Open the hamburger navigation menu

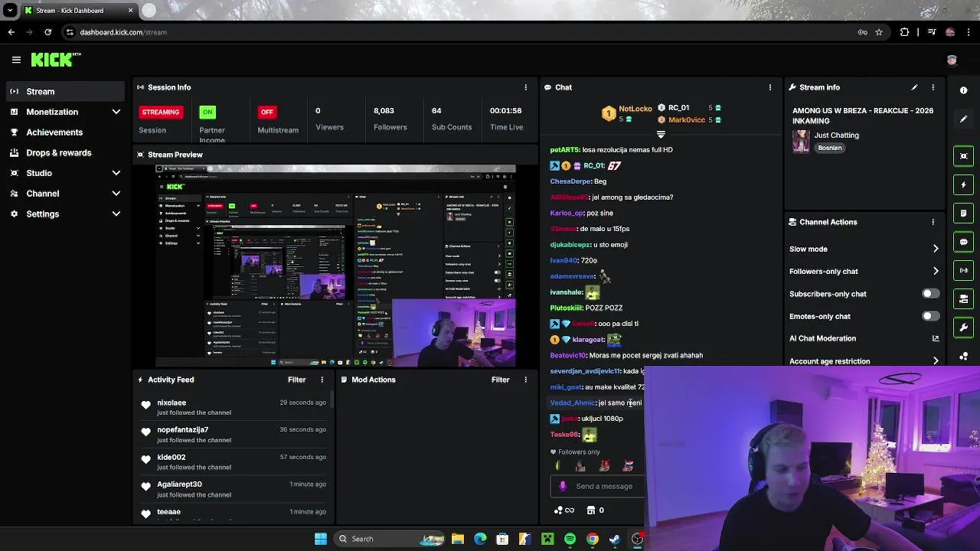pyautogui.click(x=16, y=60)
